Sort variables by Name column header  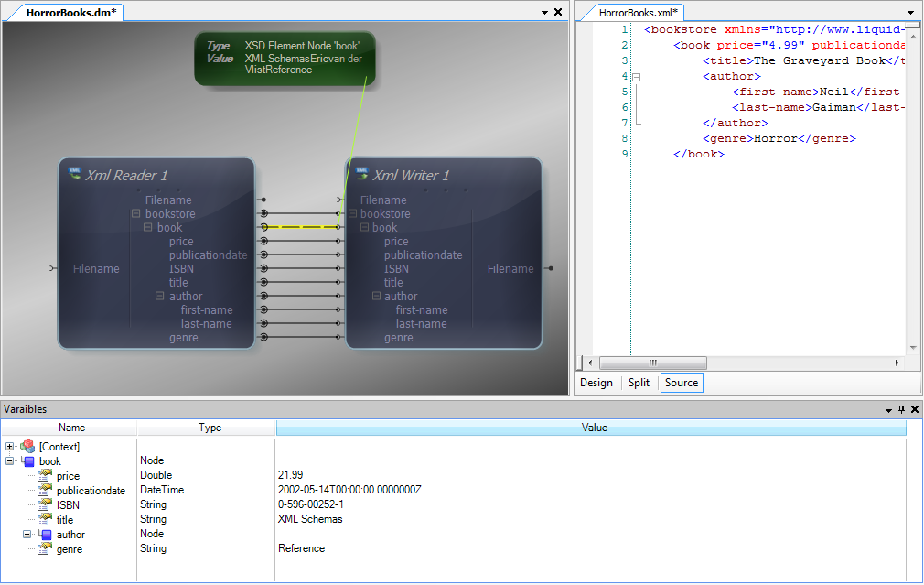click(x=71, y=428)
